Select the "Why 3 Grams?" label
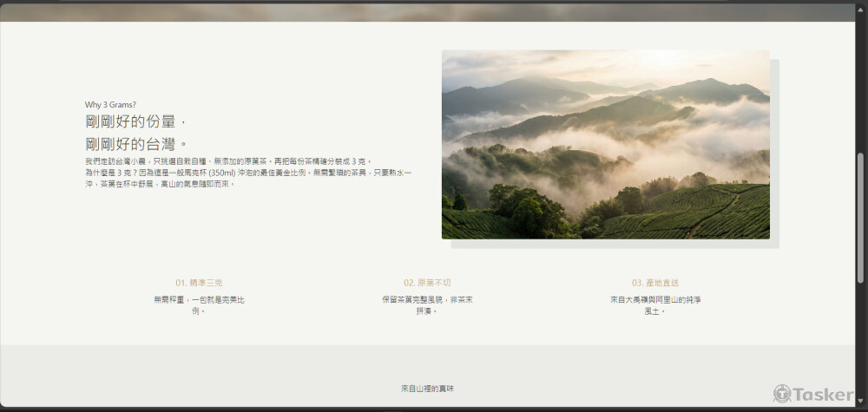This screenshot has width=868, height=412. (110, 105)
